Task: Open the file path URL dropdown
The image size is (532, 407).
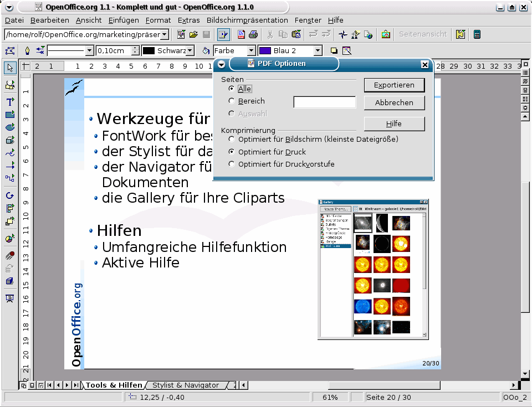Action: 165,34
